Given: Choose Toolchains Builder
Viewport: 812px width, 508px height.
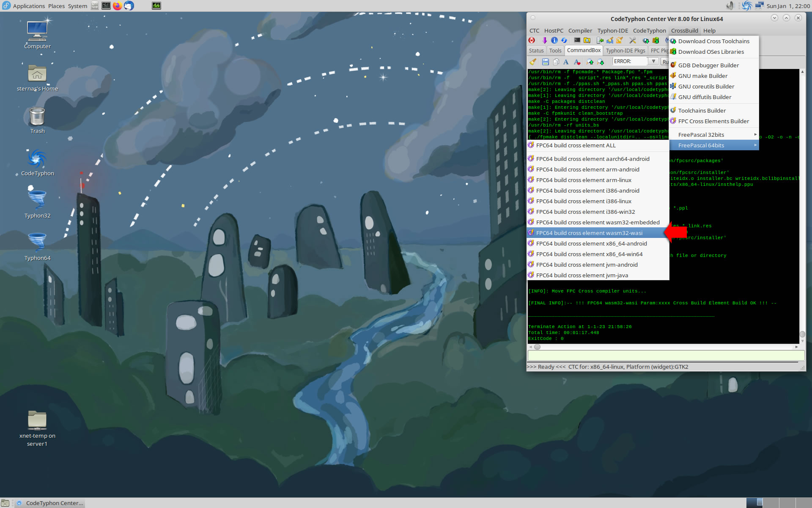Looking at the screenshot, I should 714,110.
